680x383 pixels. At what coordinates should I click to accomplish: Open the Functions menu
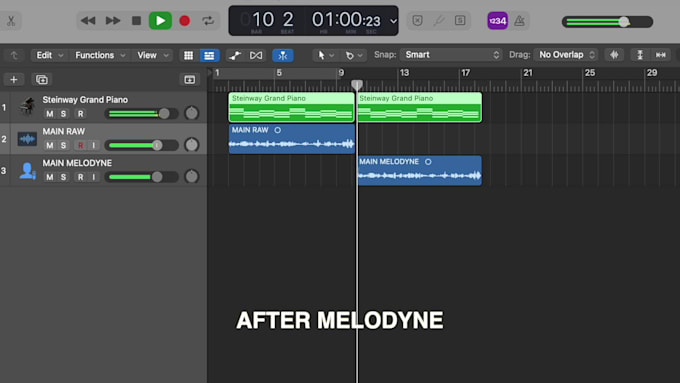[x=100, y=55]
